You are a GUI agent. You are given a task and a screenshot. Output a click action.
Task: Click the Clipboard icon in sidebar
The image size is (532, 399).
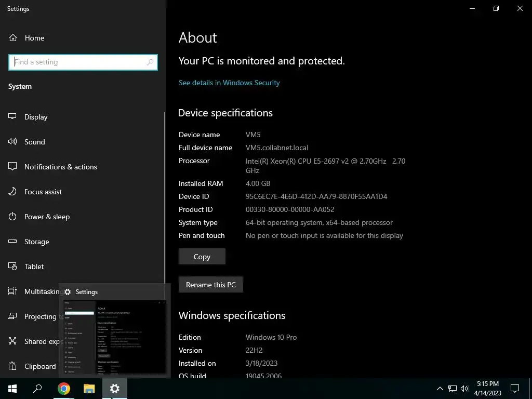12,366
